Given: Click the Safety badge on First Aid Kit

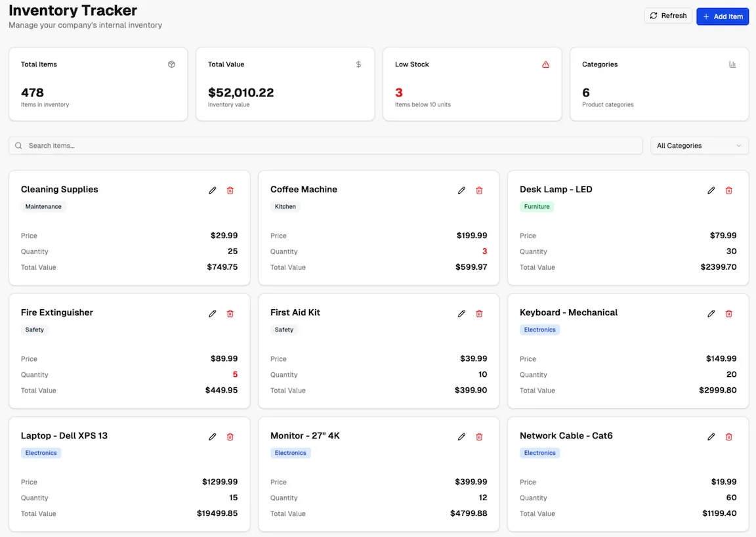Looking at the screenshot, I should point(283,330).
